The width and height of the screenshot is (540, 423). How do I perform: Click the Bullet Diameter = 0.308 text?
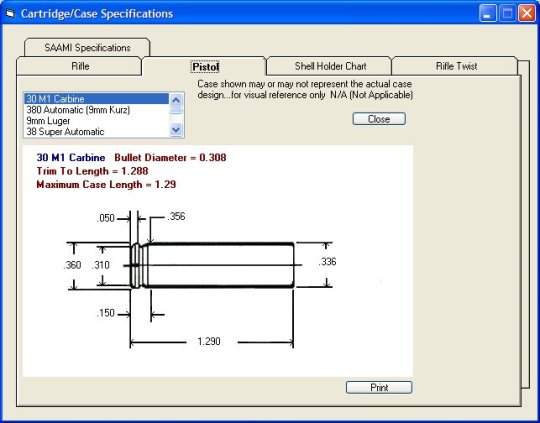(170, 158)
